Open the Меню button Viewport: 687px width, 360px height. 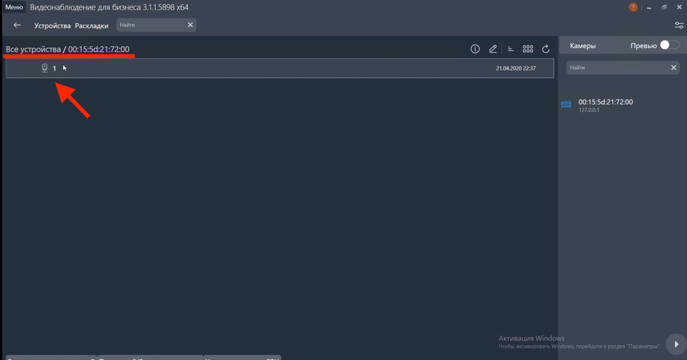tap(14, 7)
